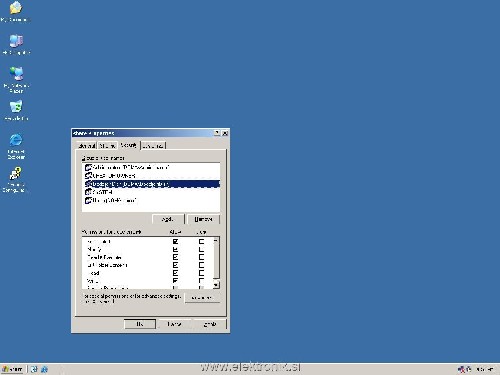Image resolution: width=500 pixels, height=375 pixels.
Task: Click the group icon beside Administrators
Action: (88, 167)
